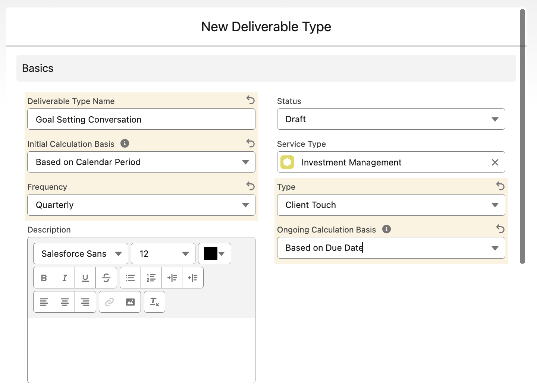Screen dimensions: 537x392
Task: Click the Status field label
Action: [x=289, y=101]
